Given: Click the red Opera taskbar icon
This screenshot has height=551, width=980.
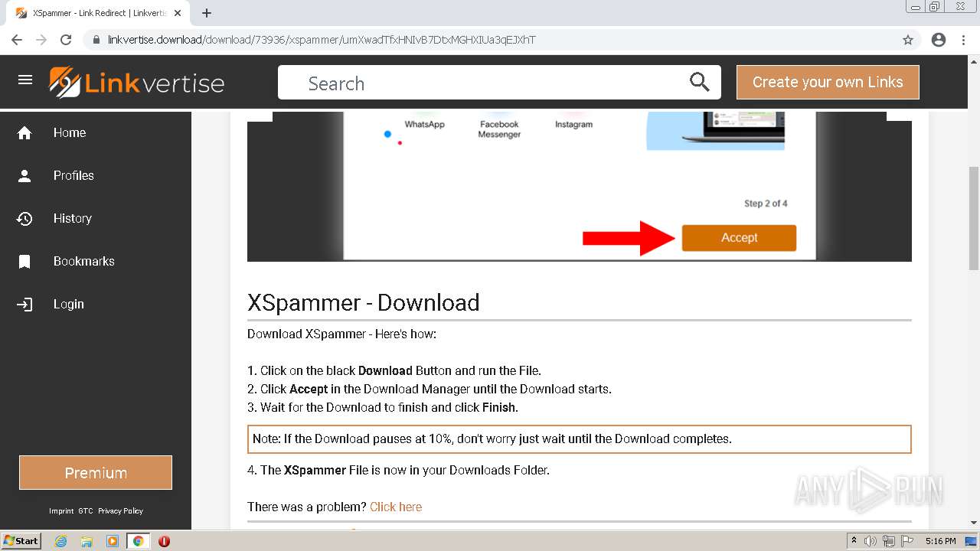Looking at the screenshot, I should pos(164,541).
